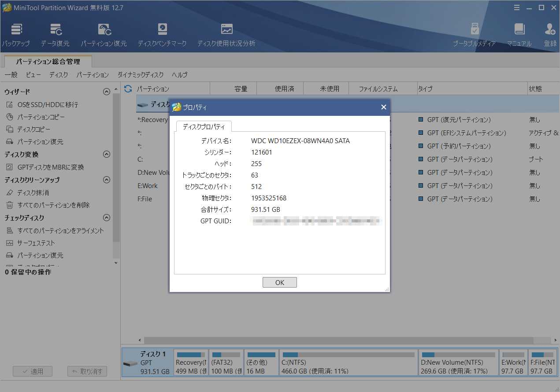Sort by the 未使用 column header

click(x=326, y=89)
